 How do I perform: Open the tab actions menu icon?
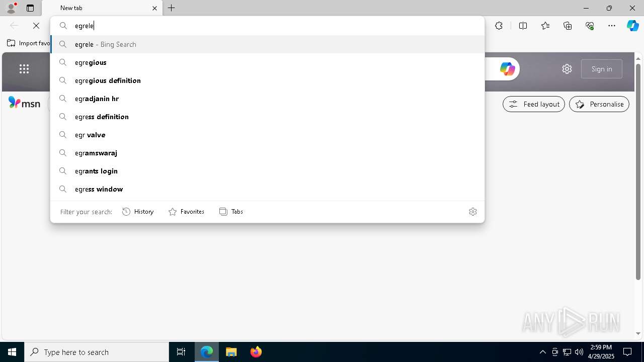[30, 8]
